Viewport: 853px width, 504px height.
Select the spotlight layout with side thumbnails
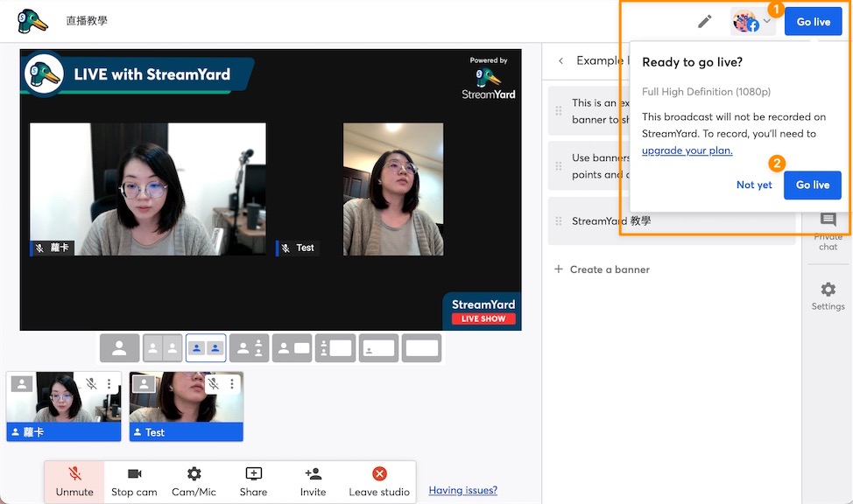(249, 348)
